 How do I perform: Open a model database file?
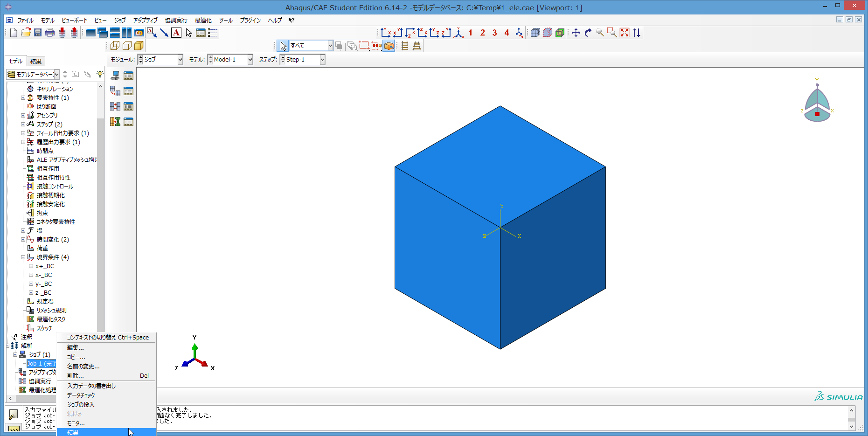(x=26, y=33)
